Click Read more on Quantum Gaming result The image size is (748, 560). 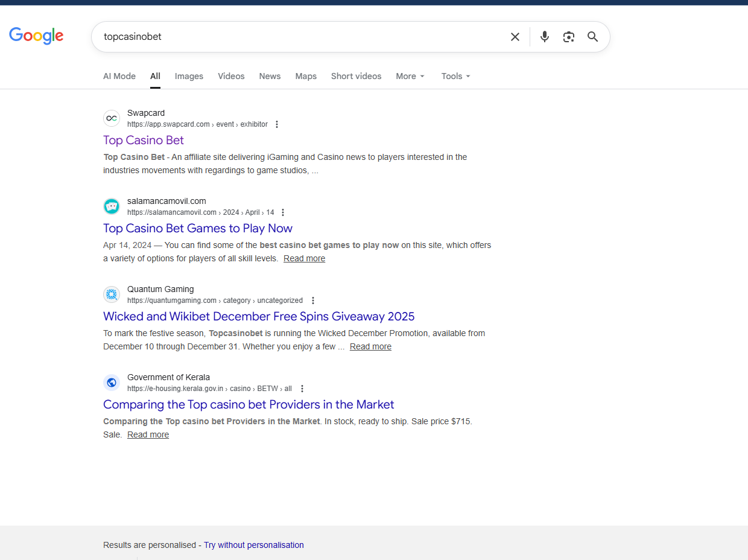click(x=370, y=346)
